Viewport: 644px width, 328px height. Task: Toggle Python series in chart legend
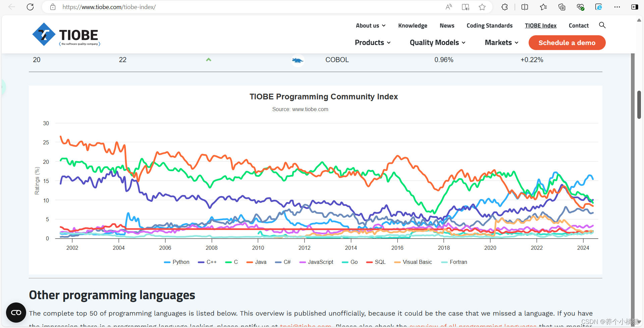pos(176,262)
